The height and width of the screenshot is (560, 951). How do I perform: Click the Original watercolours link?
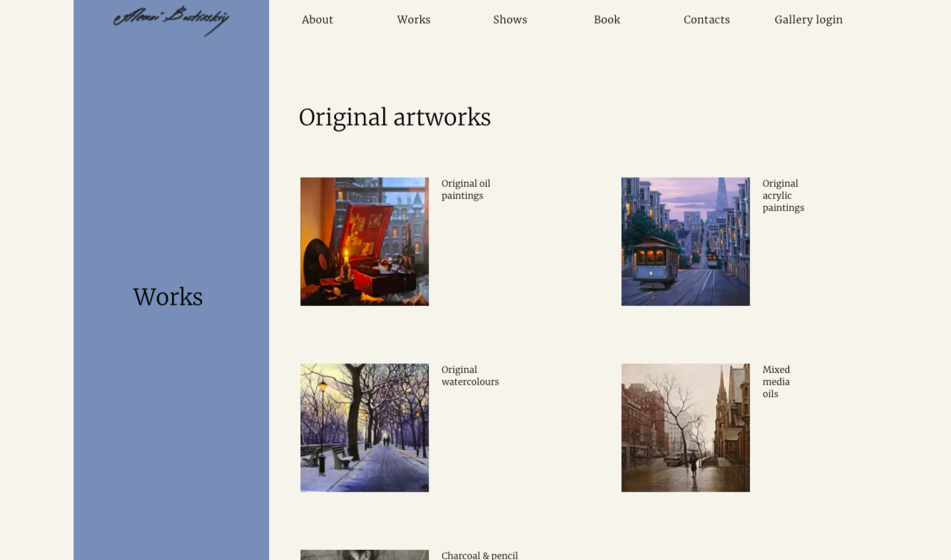point(470,376)
